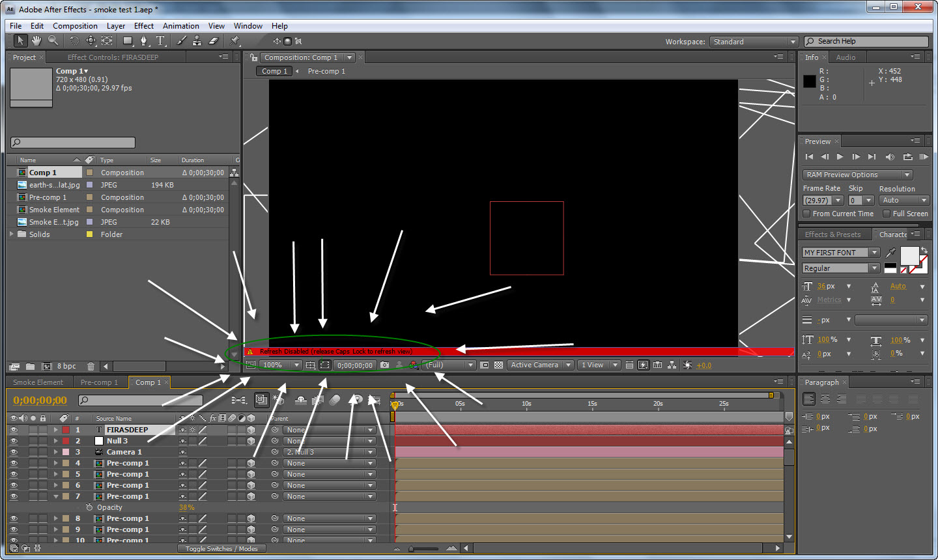Create a new folder in Project panel
This screenshot has width=938, height=560.
(x=30, y=366)
